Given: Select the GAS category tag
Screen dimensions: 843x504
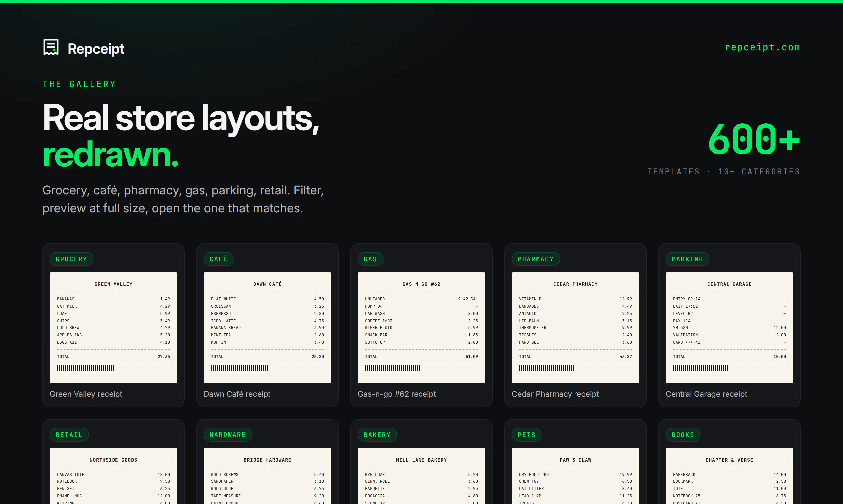Looking at the screenshot, I should [x=370, y=259].
